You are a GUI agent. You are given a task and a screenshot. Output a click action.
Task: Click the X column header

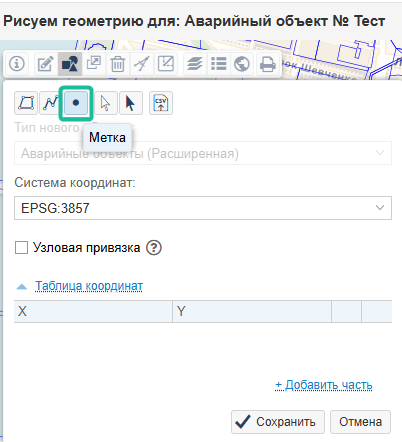[x=93, y=311]
